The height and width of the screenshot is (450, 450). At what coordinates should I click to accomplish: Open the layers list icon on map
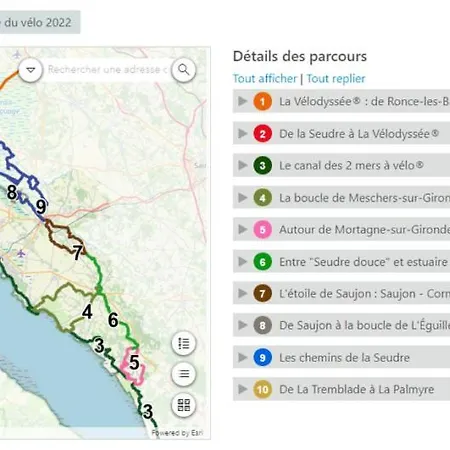point(184,374)
